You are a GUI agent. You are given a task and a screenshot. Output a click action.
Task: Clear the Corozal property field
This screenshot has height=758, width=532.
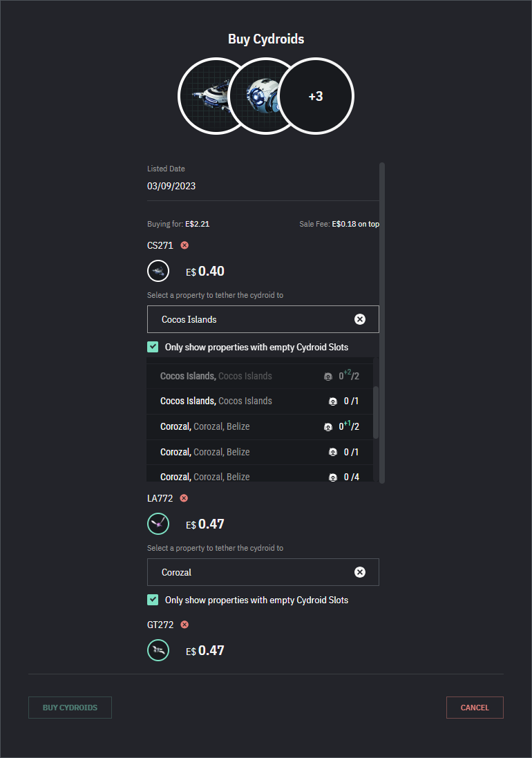[x=360, y=572]
